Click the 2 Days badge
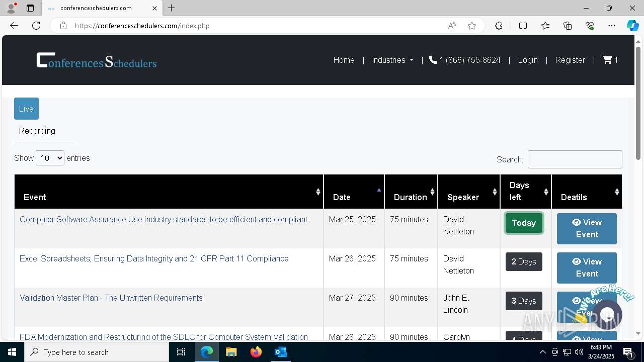The height and width of the screenshot is (362, 644). [x=524, y=261]
